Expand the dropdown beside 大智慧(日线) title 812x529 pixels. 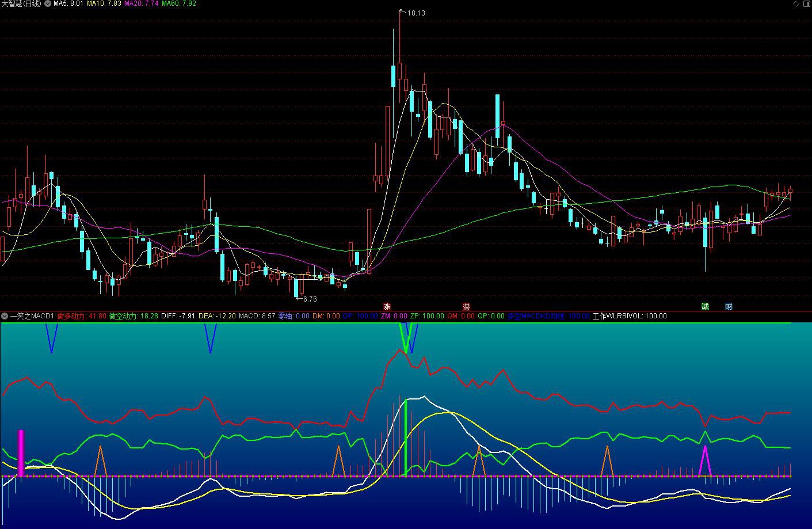coord(48,3)
